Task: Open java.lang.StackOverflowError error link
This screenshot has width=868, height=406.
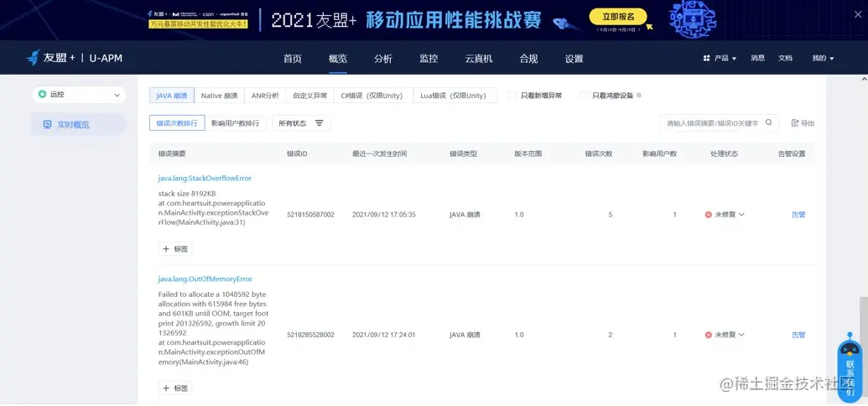Action: pos(205,179)
